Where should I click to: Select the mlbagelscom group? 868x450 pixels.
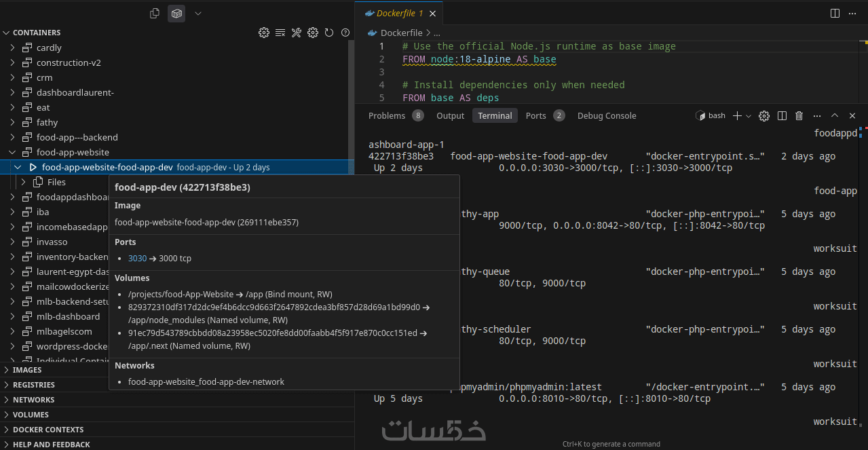pos(64,331)
